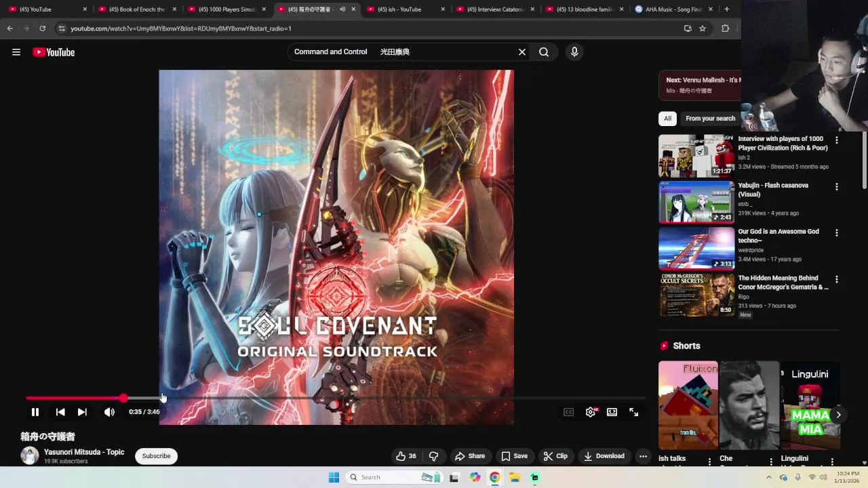Skip to the next video

pos(82,412)
